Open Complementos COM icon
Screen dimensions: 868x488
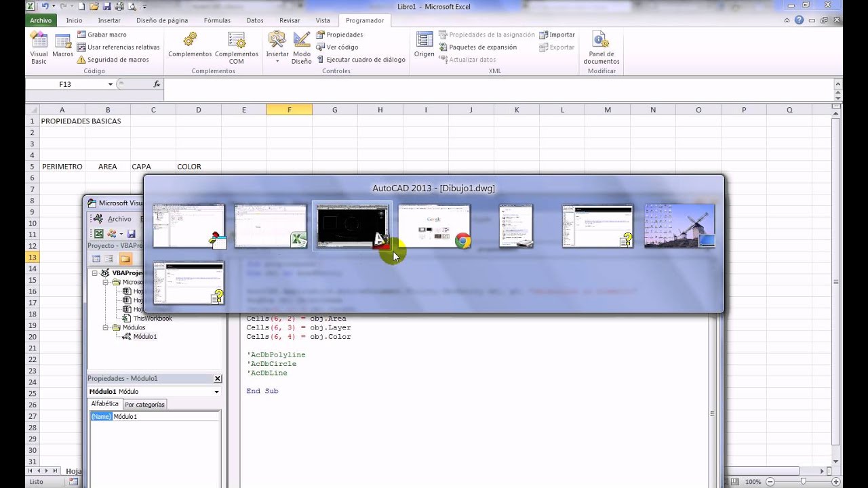click(x=237, y=40)
